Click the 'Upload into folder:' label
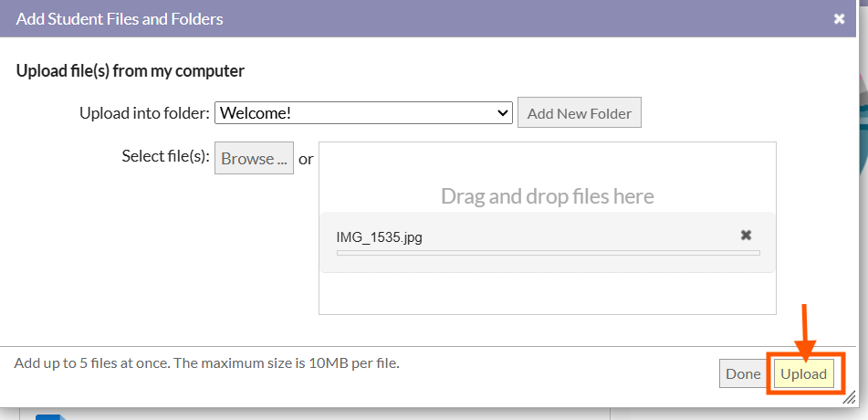Viewport: 868px width, 420px height. click(145, 113)
